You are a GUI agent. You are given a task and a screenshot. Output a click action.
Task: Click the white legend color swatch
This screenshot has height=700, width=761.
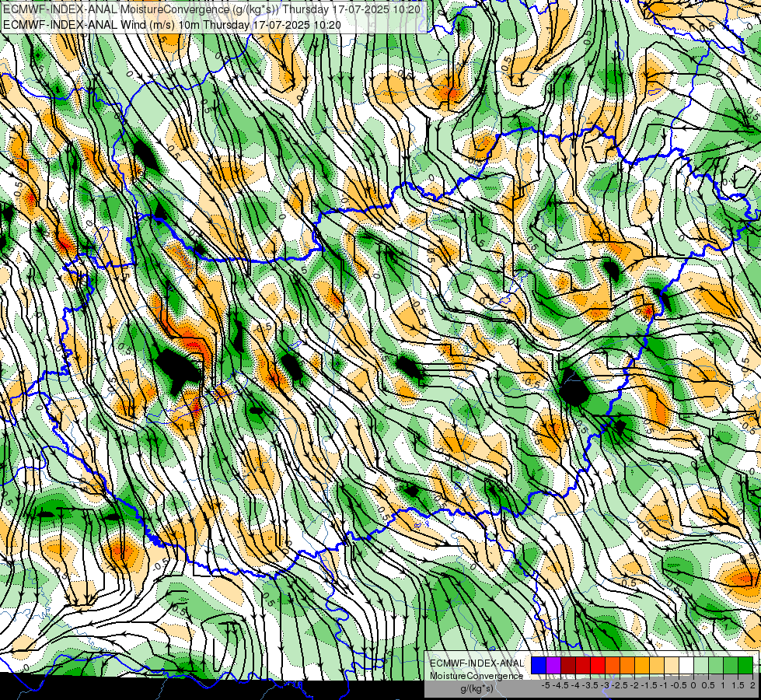686,665
